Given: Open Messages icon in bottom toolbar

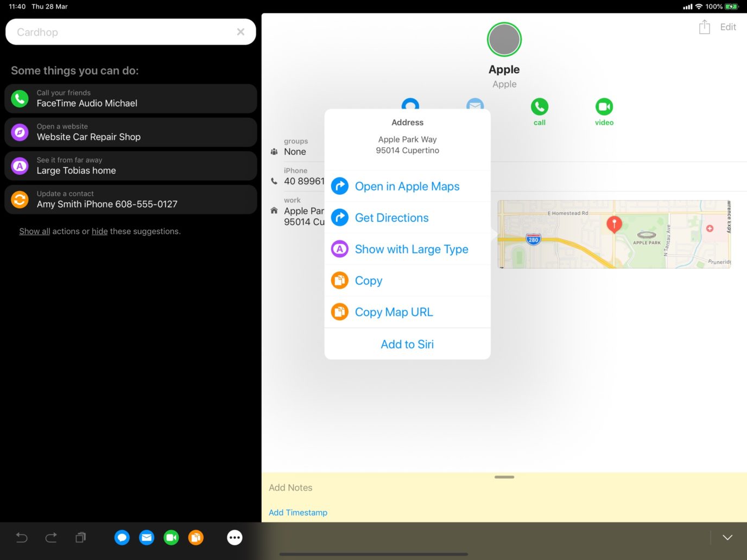Looking at the screenshot, I should 122,537.
